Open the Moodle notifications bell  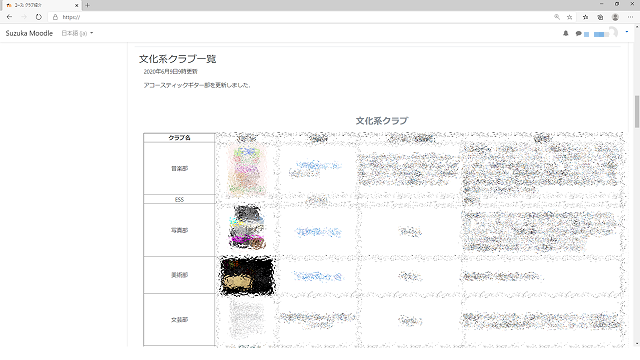566,33
